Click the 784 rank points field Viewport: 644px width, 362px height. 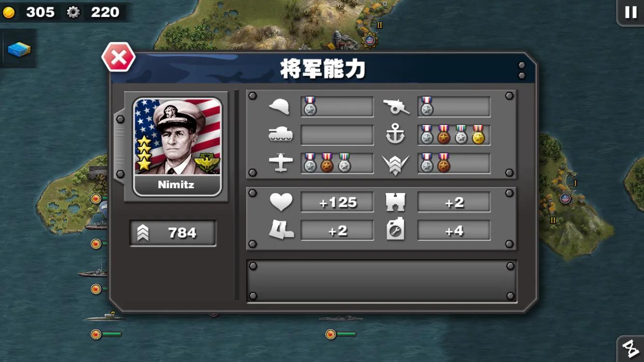[x=173, y=233]
